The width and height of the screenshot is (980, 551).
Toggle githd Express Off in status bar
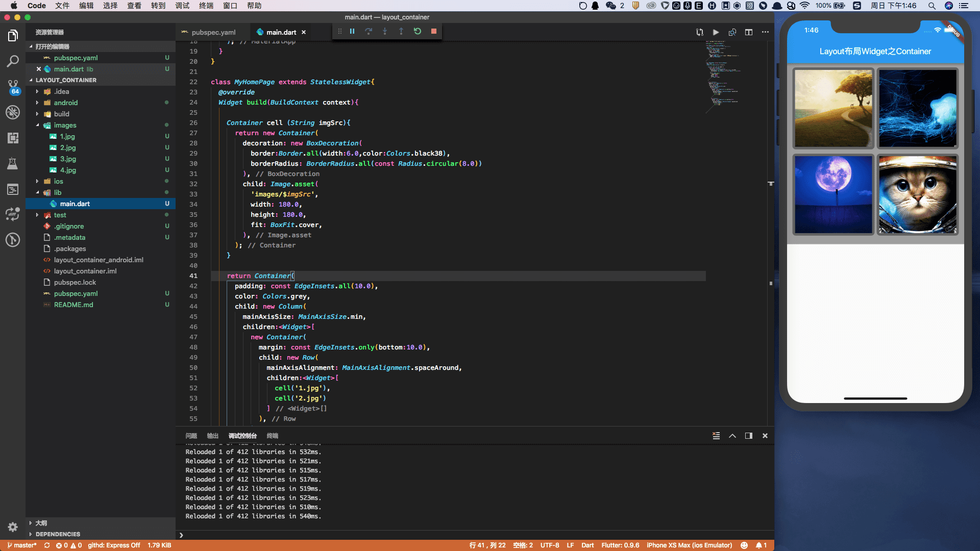[114, 545]
